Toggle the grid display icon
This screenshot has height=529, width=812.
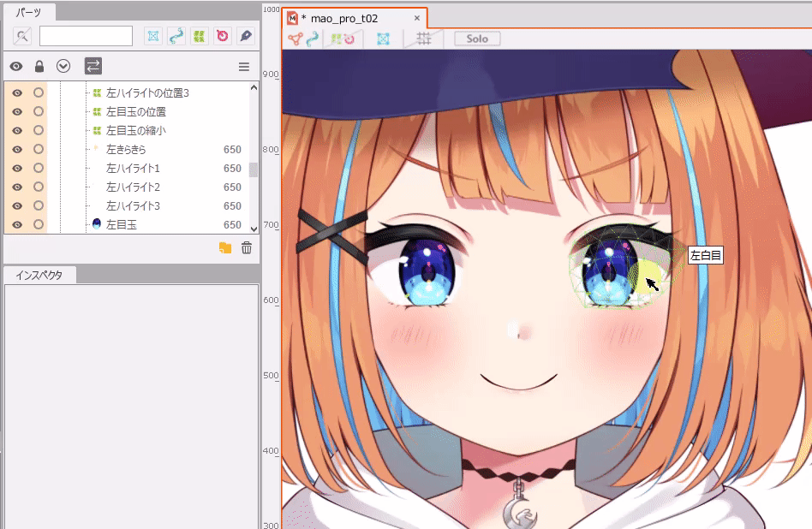click(424, 39)
